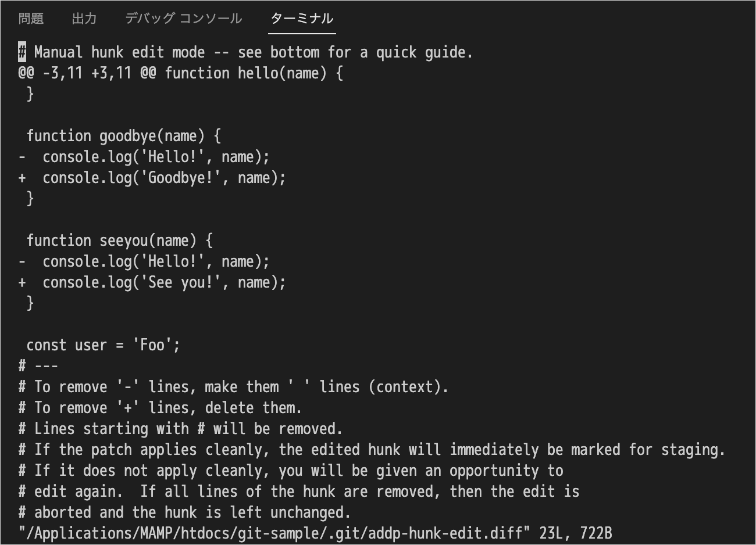Click the To remove '+' lines comment
Screen dimensions: 756x545
(160, 408)
